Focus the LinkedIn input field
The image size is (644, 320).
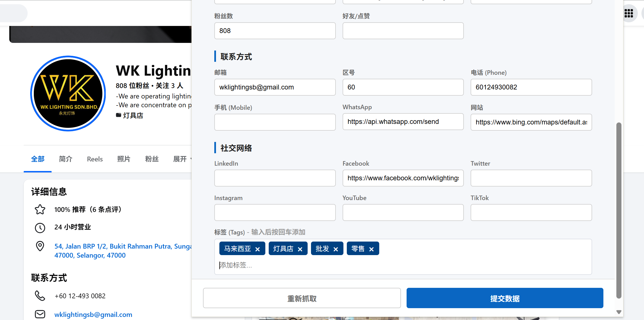(275, 178)
